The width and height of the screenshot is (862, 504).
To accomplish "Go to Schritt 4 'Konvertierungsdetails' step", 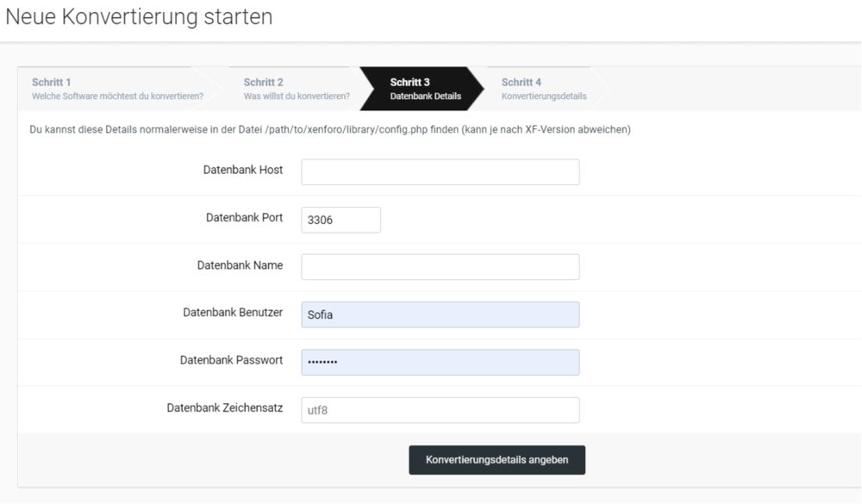I will pos(543,88).
